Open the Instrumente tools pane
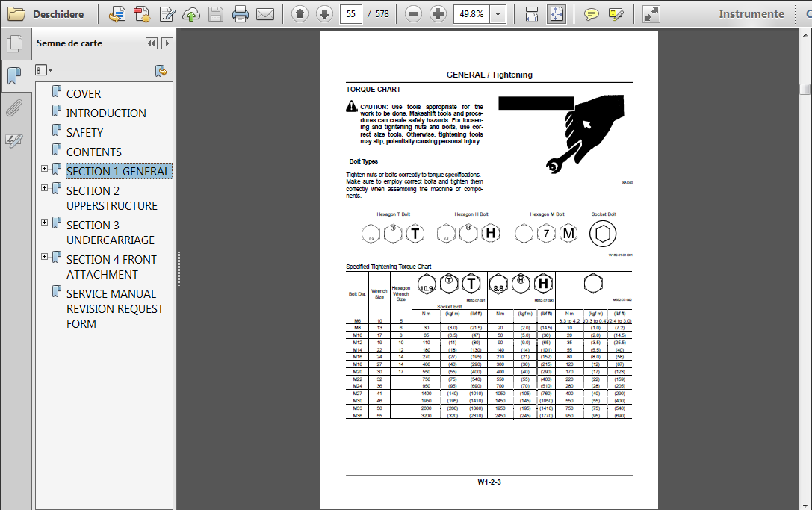The image size is (812, 510). 751,14
